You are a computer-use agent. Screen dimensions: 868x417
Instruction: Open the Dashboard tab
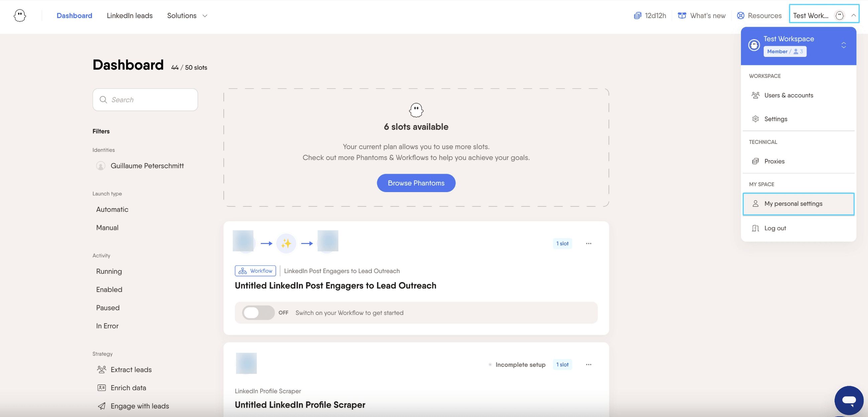(74, 15)
